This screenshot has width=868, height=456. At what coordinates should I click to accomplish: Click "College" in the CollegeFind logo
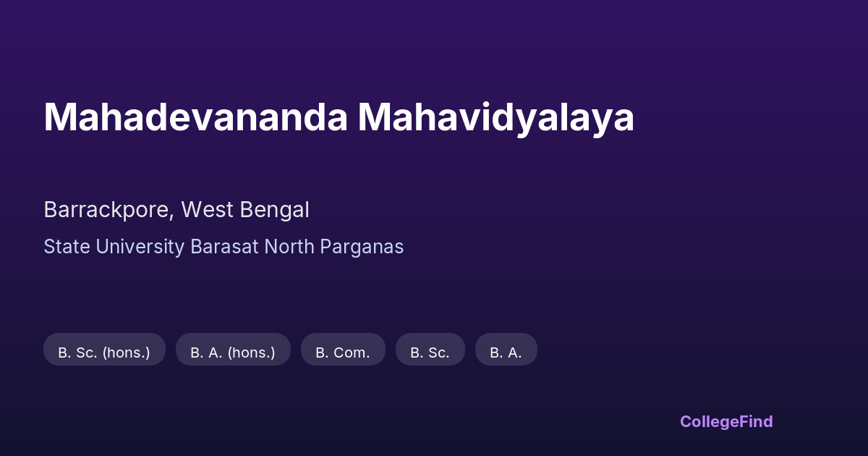[x=710, y=421]
